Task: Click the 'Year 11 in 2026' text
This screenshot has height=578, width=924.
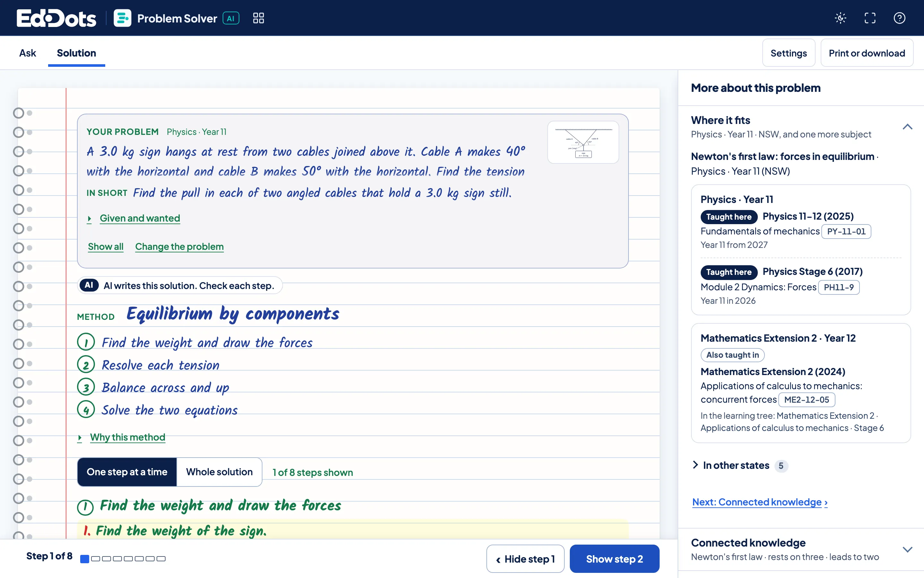Action: click(x=728, y=301)
